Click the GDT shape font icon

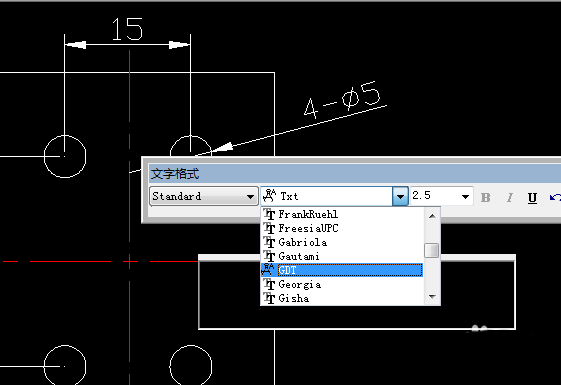click(268, 270)
